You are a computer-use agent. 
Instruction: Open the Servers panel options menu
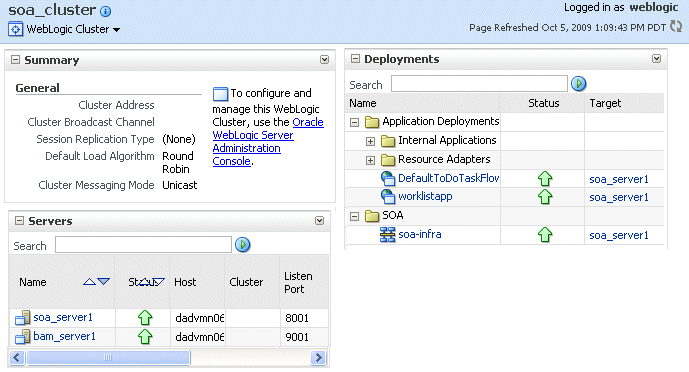(x=319, y=220)
